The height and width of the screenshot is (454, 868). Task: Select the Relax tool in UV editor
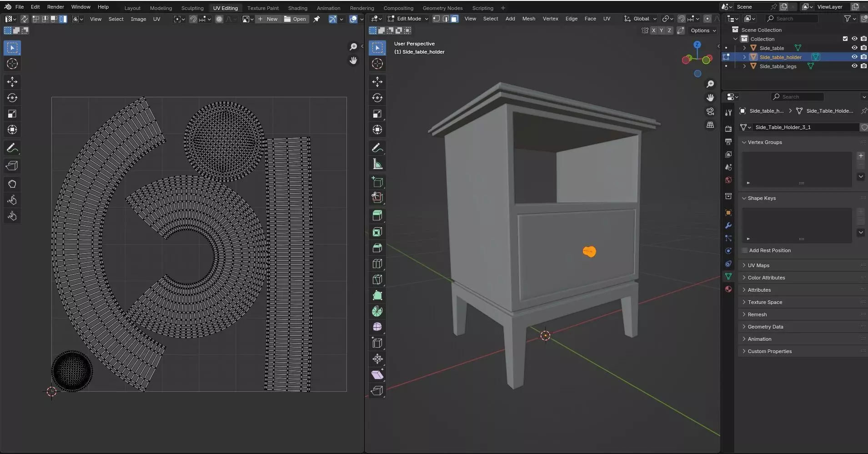click(x=12, y=200)
